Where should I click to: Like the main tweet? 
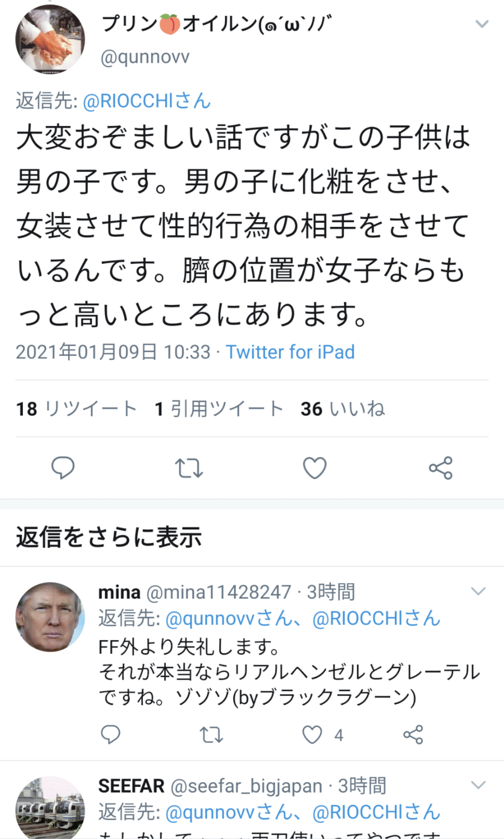coord(314,468)
